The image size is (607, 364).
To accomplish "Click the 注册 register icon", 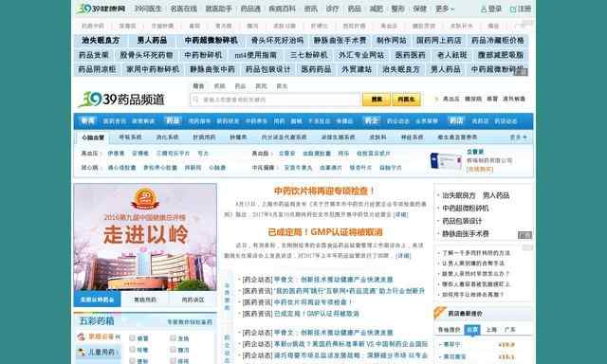I will click(x=513, y=9).
